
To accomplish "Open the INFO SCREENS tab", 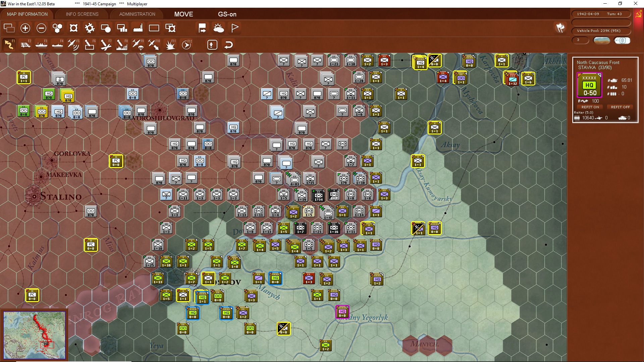I will point(82,14).
